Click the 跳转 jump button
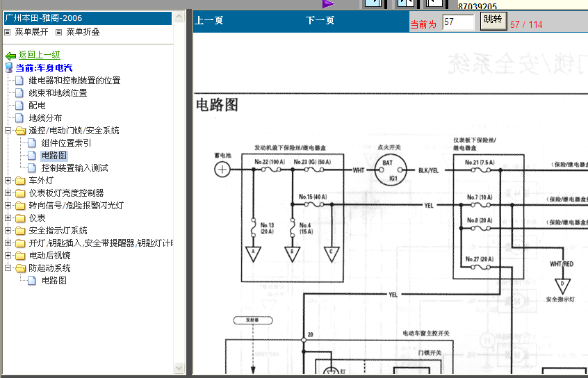Screen dimensions: 588x378 pos(493,22)
